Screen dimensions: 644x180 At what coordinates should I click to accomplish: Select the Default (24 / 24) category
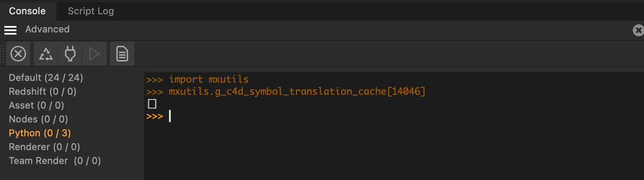pos(46,78)
